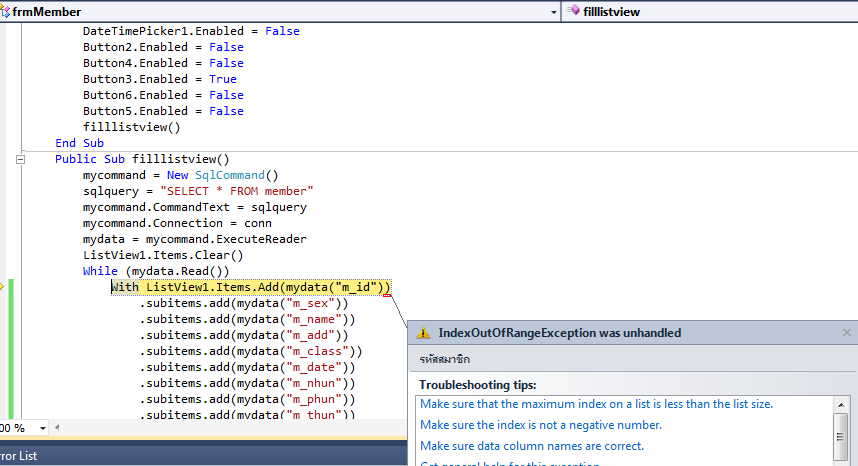Click the filllistview method icon

573,11
